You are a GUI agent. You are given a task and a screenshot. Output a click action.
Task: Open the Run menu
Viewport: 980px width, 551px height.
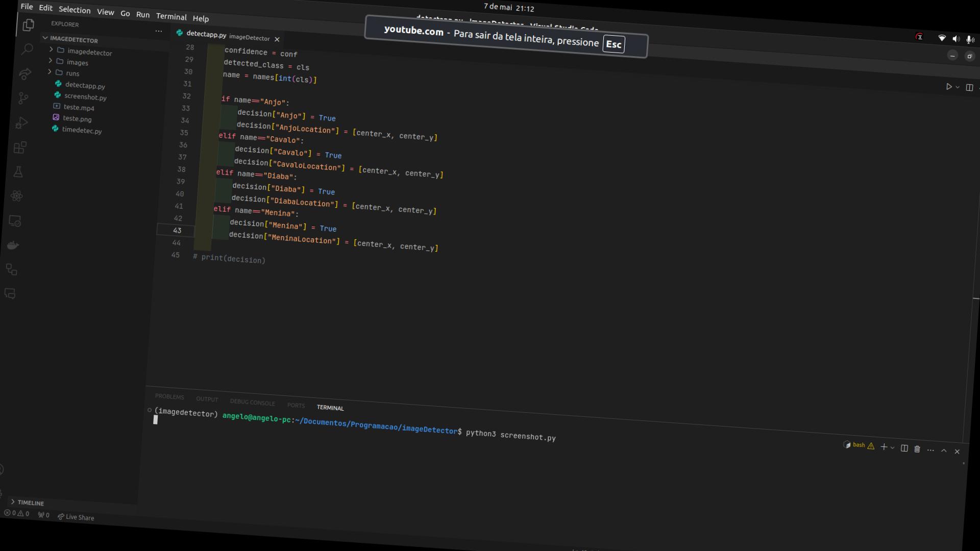click(x=143, y=15)
